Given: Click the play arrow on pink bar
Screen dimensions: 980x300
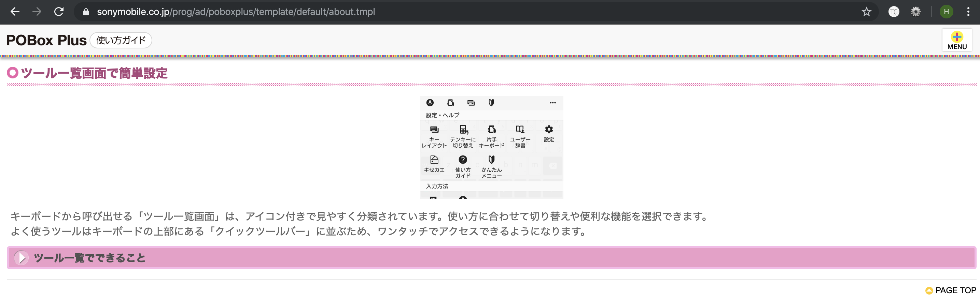Looking at the screenshot, I should tap(21, 258).
